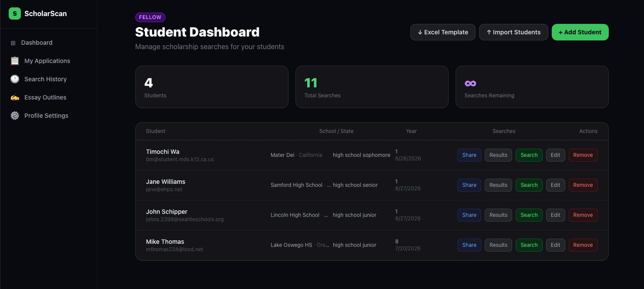Viewport: 644px width, 289px height.
Task: Click the Year column header
Action: pos(411,131)
